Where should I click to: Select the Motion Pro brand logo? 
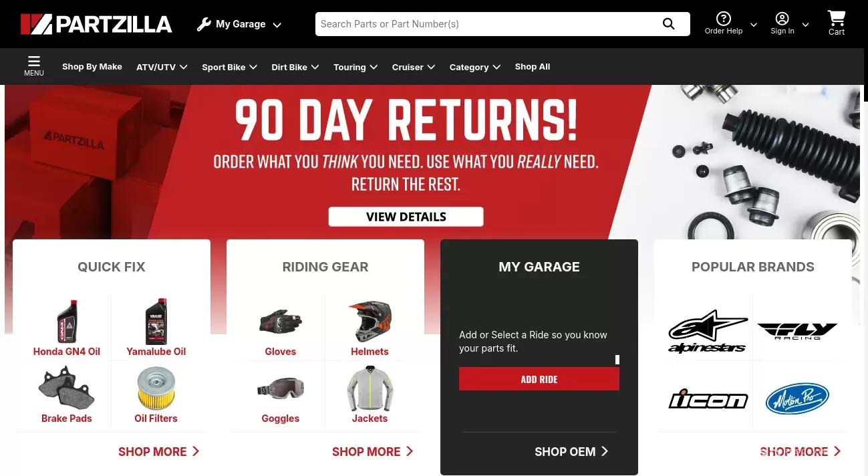[797, 399]
